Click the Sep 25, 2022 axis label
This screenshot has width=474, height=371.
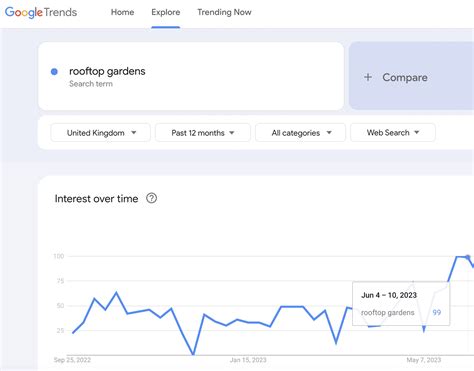tap(72, 360)
